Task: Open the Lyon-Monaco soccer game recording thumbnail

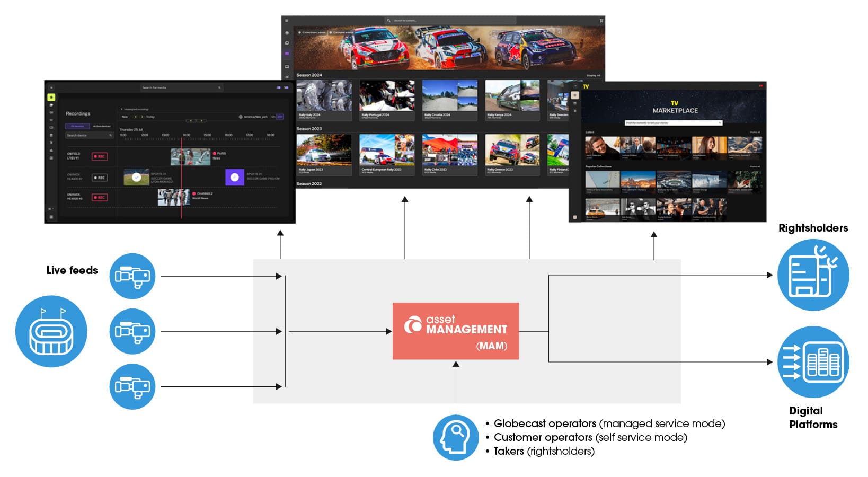Action: (x=137, y=177)
